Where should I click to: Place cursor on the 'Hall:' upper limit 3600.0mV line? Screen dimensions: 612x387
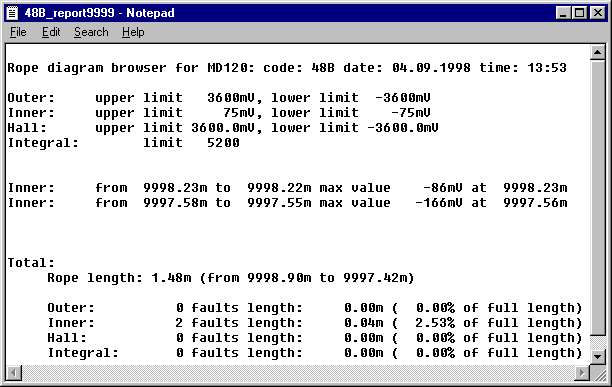(223, 128)
